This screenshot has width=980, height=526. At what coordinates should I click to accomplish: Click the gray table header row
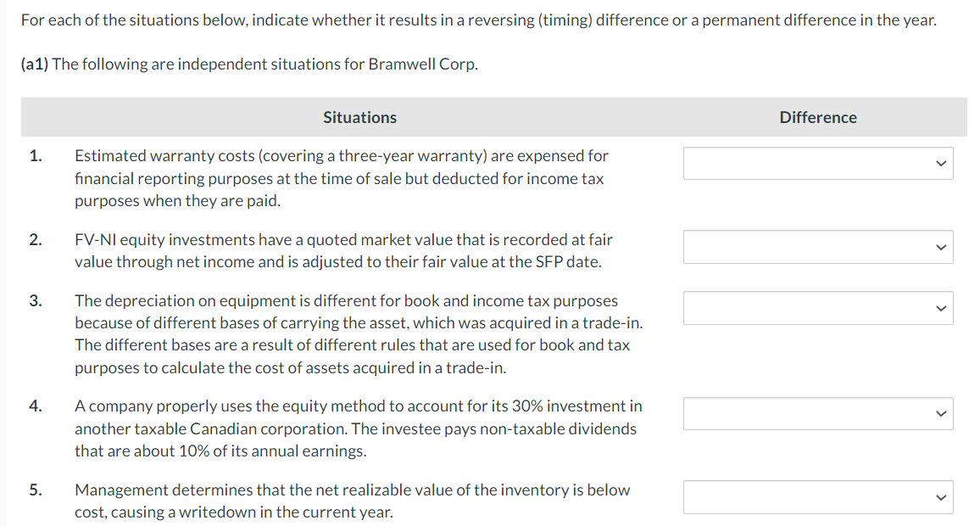[492, 117]
